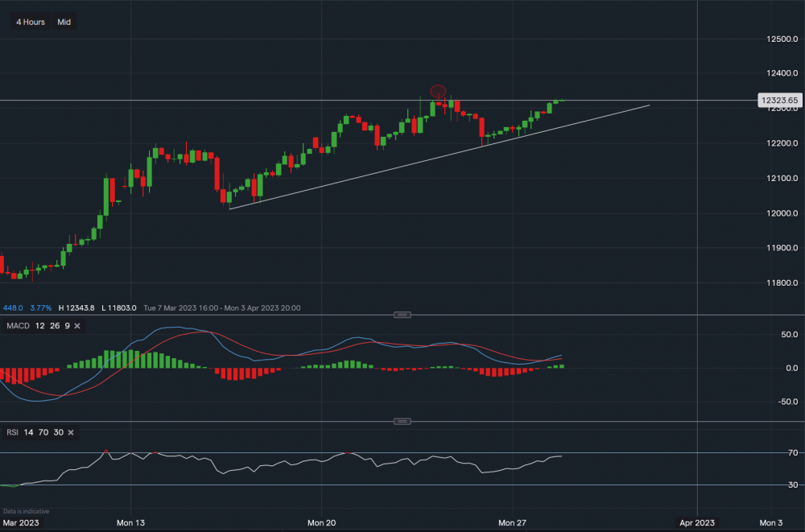Click the drag handle above the RSI panel
This screenshot has width=805, height=532.
pyautogui.click(x=402, y=420)
